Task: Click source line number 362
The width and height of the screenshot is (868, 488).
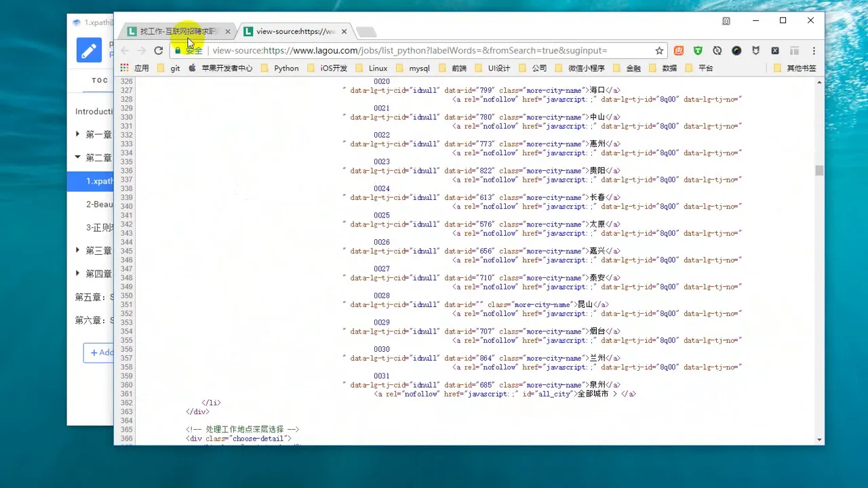Action: pyautogui.click(x=126, y=403)
